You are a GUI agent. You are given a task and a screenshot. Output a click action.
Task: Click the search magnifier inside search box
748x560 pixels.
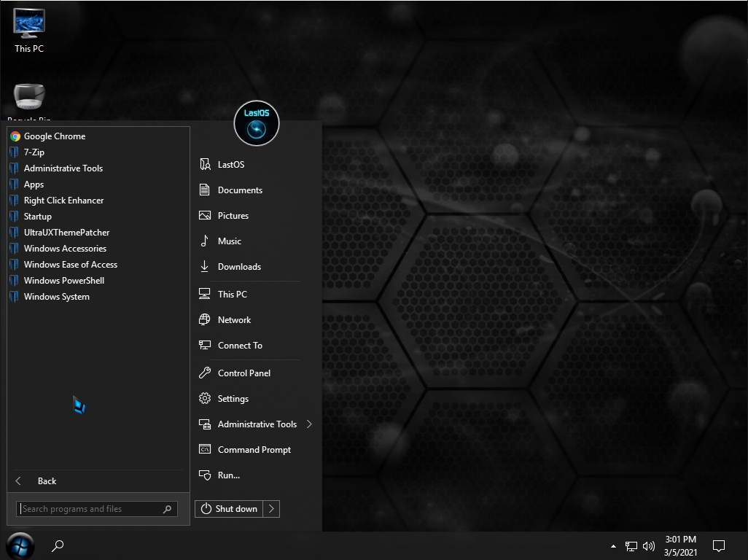168,510
